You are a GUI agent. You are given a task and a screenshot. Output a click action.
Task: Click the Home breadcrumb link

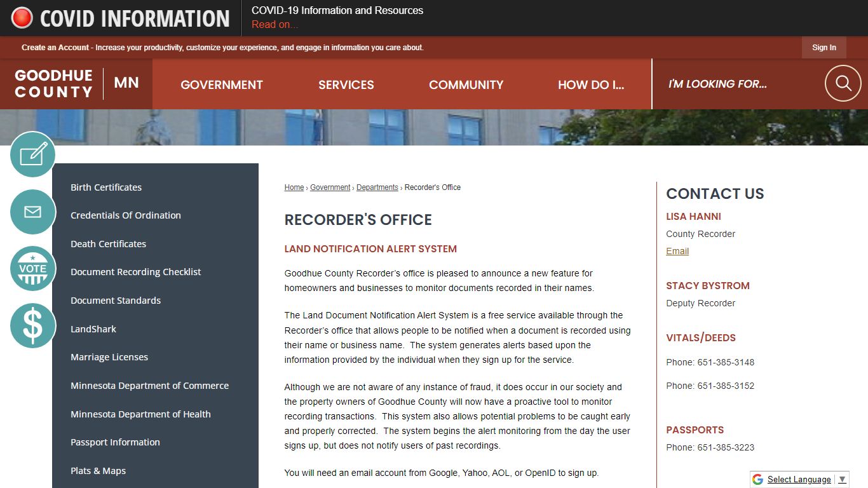click(294, 187)
